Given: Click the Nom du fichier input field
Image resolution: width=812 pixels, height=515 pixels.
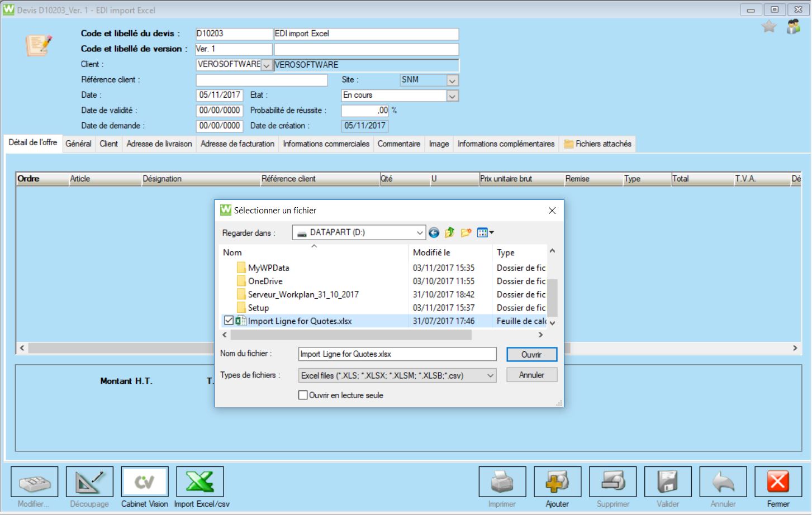Looking at the screenshot, I should [x=397, y=354].
